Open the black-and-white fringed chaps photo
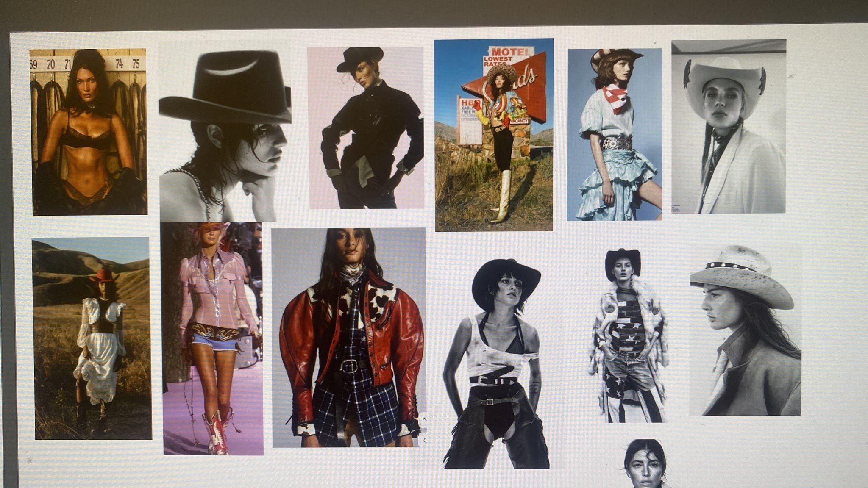The width and height of the screenshot is (868, 488). tap(496, 363)
